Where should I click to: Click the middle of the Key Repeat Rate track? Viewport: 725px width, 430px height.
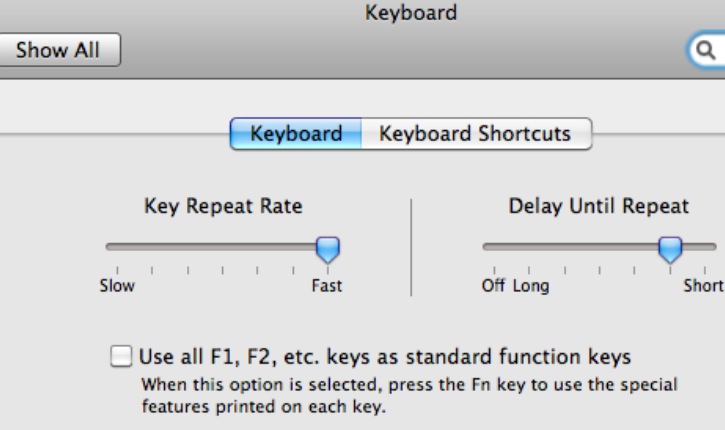point(222,245)
